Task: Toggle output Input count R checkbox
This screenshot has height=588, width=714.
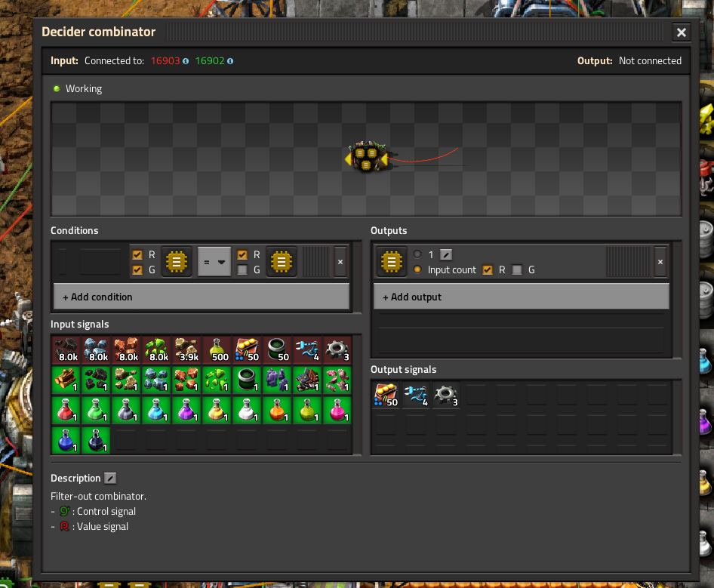Action: pyautogui.click(x=488, y=270)
